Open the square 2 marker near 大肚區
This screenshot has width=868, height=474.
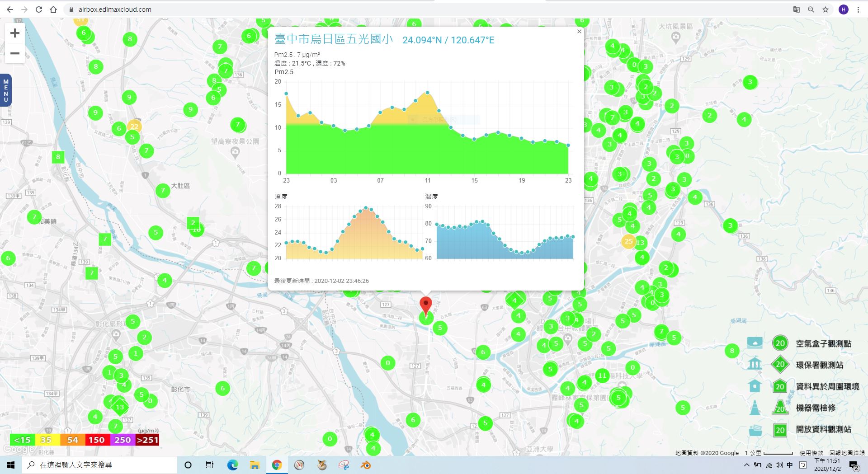point(193,223)
